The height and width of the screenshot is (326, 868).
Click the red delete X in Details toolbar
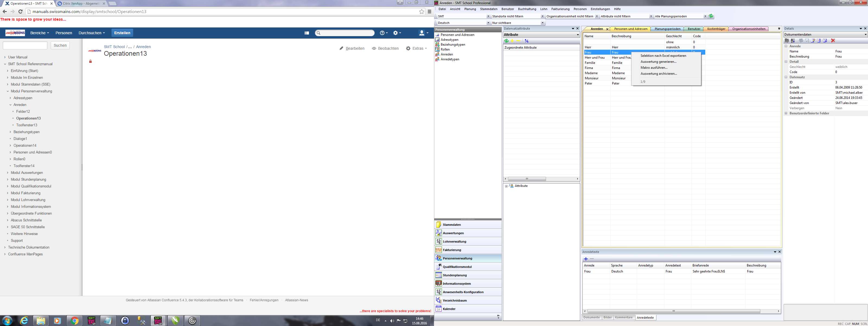pyautogui.click(x=833, y=40)
